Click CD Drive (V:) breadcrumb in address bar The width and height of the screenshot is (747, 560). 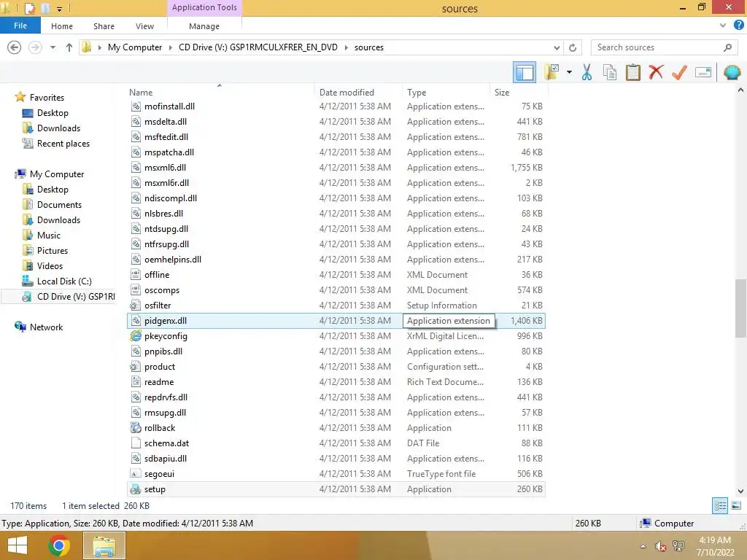(258, 47)
